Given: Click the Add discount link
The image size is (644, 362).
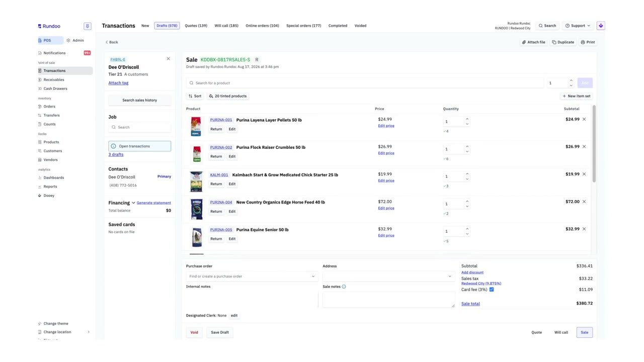Looking at the screenshot, I should click(472, 273).
